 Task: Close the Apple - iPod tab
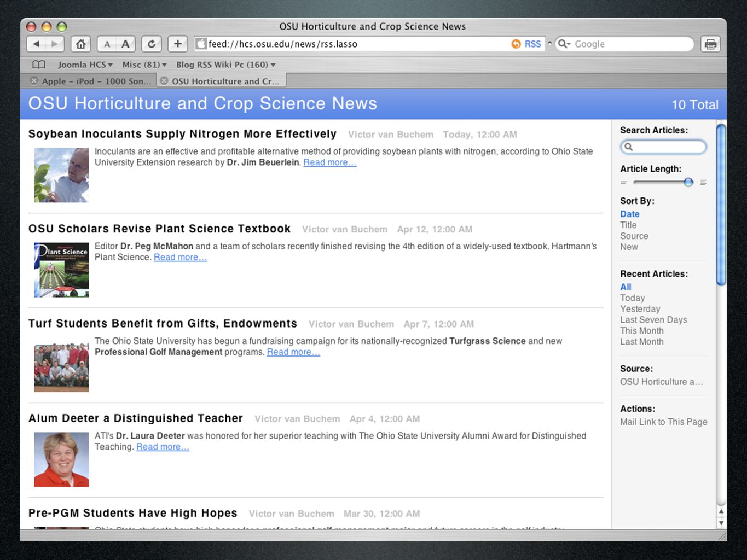click(x=34, y=81)
